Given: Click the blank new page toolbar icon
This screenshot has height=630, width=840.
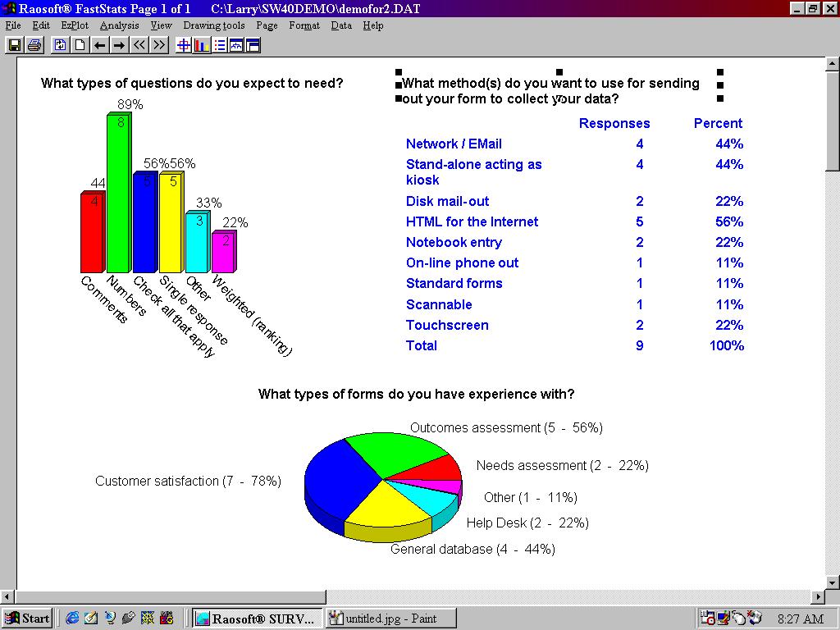Looking at the screenshot, I should pyautogui.click(x=80, y=45).
